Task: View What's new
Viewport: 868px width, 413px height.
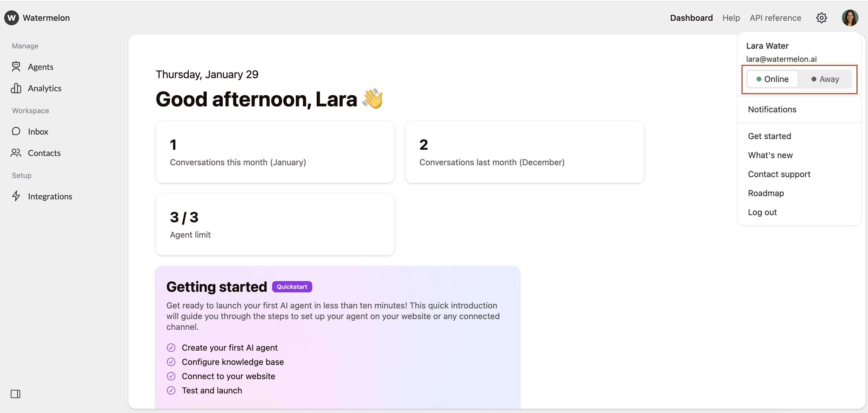Action: pyautogui.click(x=770, y=155)
